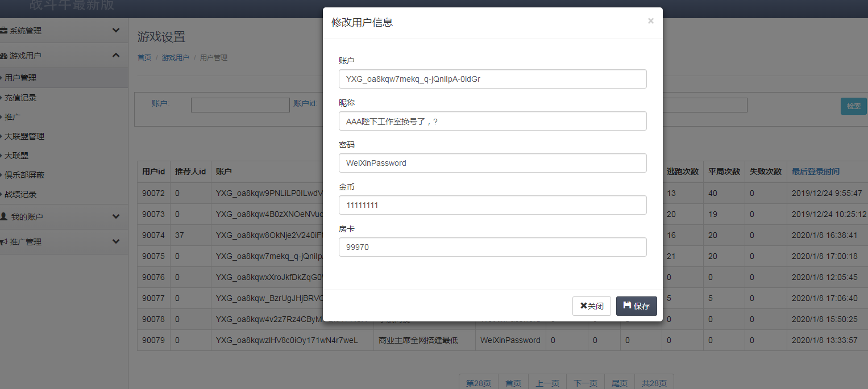Open 俱乐部屏蔽 sidebar item
This screenshot has width=868, height=389.
pos(24,175)
